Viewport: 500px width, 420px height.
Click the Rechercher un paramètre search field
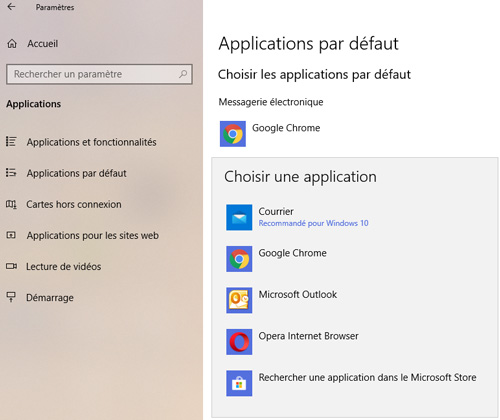coord(99,74)
